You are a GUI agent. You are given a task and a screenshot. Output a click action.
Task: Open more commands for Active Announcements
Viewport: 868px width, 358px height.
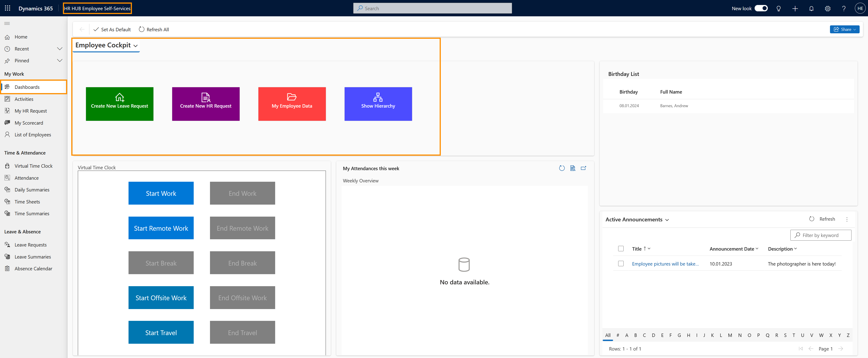click(847, 219)
